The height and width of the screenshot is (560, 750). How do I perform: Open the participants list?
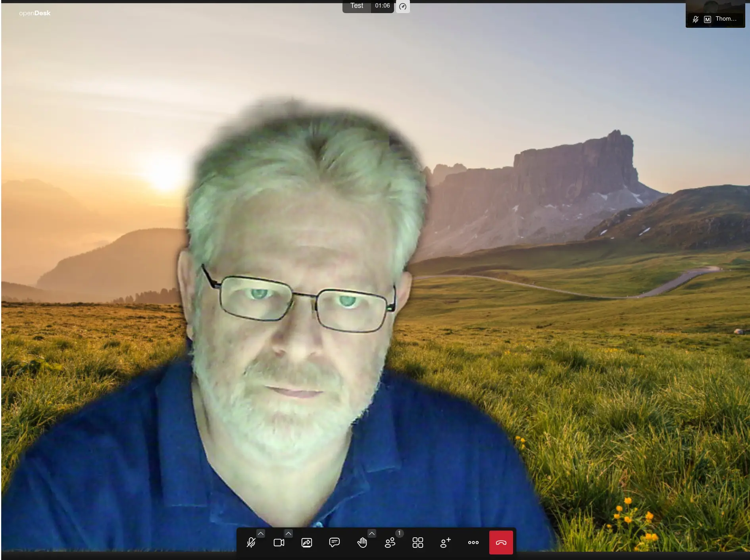tap(390, 543)
